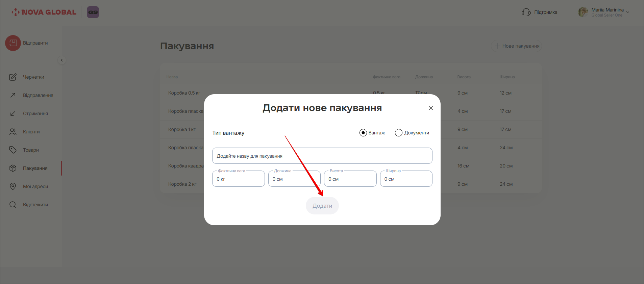Click the Відправлення arrow icon
Screen dimensions: 644x284
click(x=13, y=95)
